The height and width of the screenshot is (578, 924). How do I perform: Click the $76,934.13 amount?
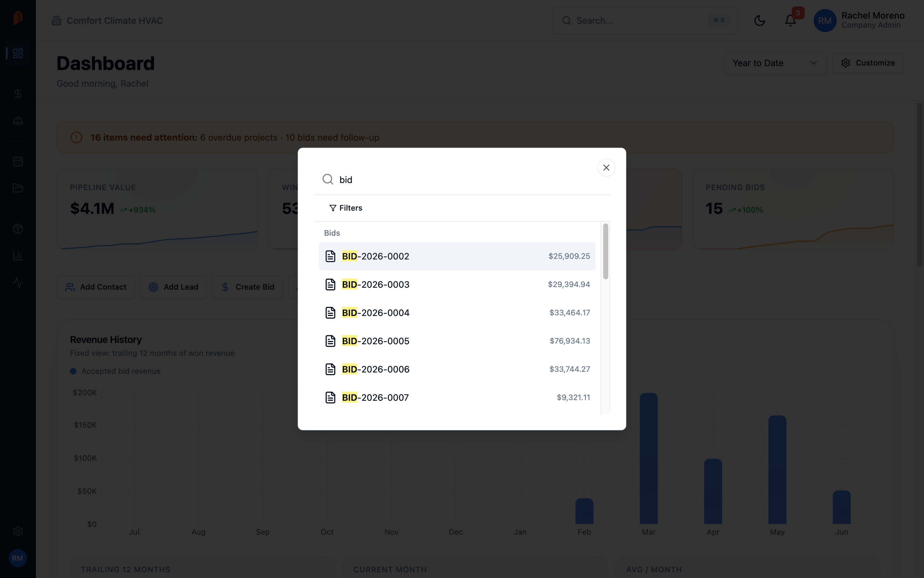(x=570, y=341)
